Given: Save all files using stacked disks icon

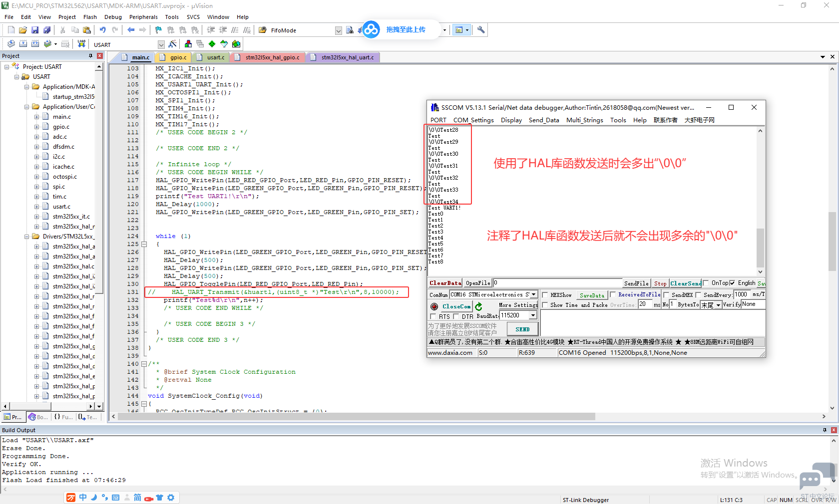Looking at the screenshot, I should tap(47, 30).
